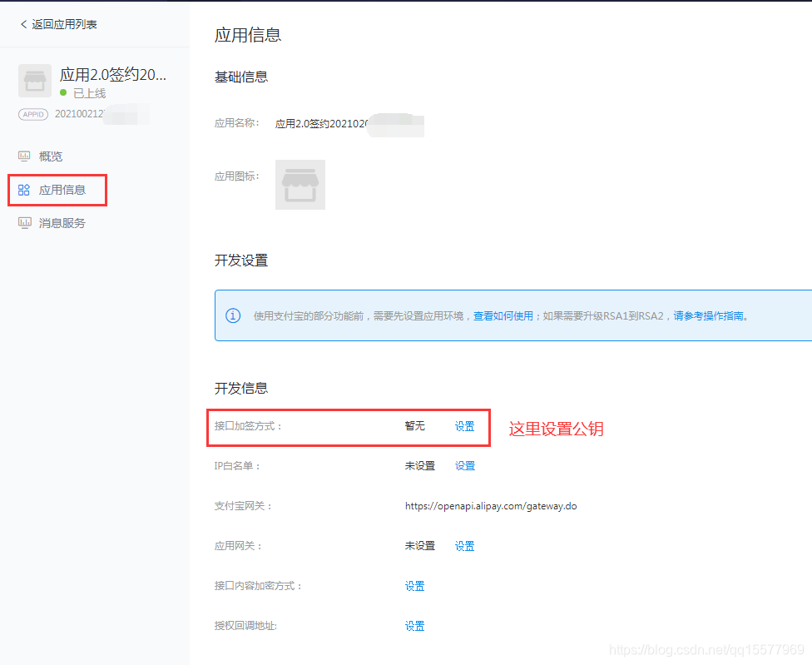812x665 pixels.
Task: Click the info circle icon in notice
Action: click(x=233, y=315)
